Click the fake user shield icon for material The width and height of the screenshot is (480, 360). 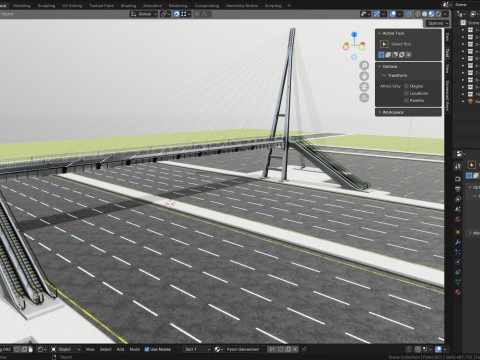coord(281,349)
